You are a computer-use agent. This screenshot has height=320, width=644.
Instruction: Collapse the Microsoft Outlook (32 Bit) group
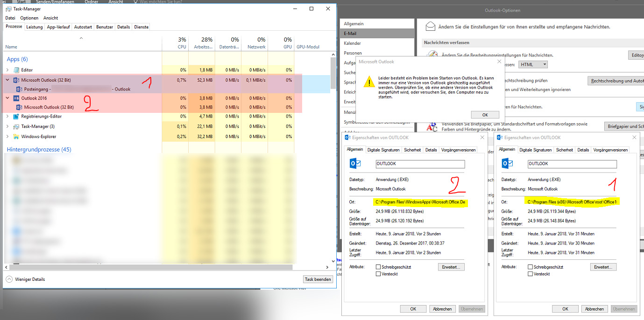(7, 80)
